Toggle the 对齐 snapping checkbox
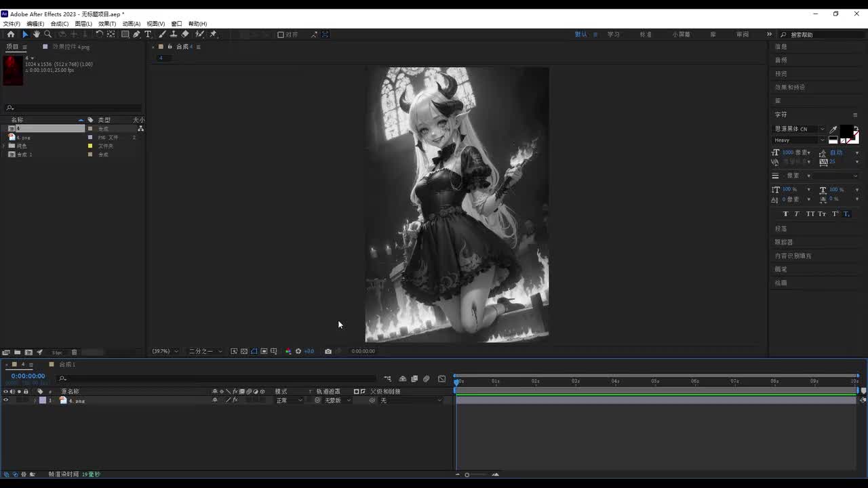This screenshot has width=868, height=488. (x=281, y=35)
